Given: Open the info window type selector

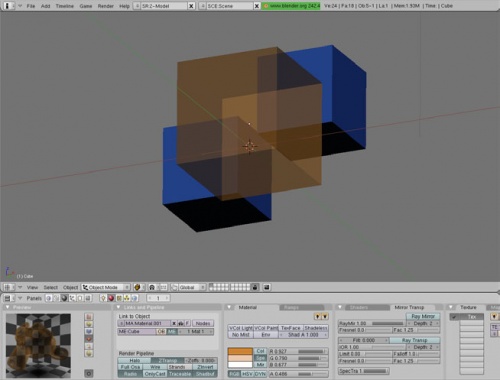Looking at the screenshot, I should pyautogui.click(x=9, y=6).
